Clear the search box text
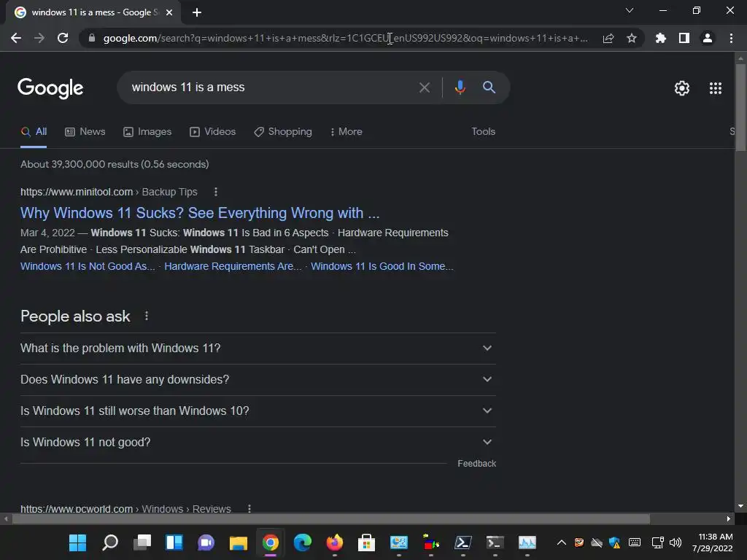The image size is (747, 560). coord(425,87)
